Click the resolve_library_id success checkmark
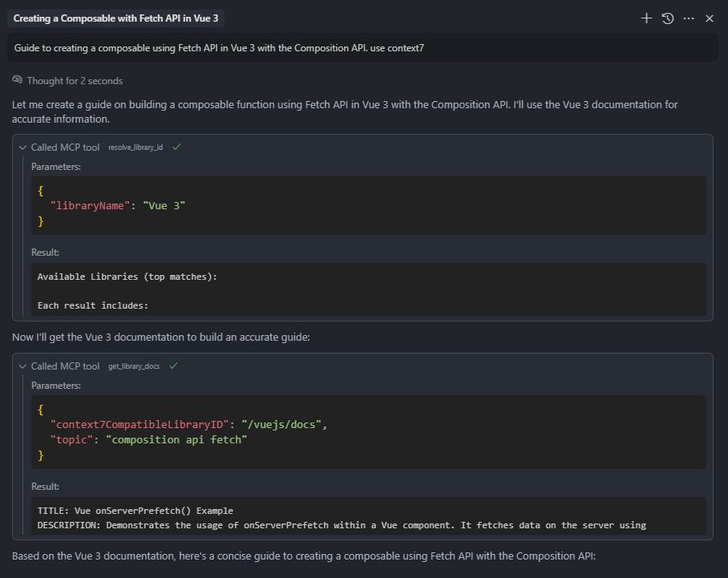 click(x=176, y=147)
